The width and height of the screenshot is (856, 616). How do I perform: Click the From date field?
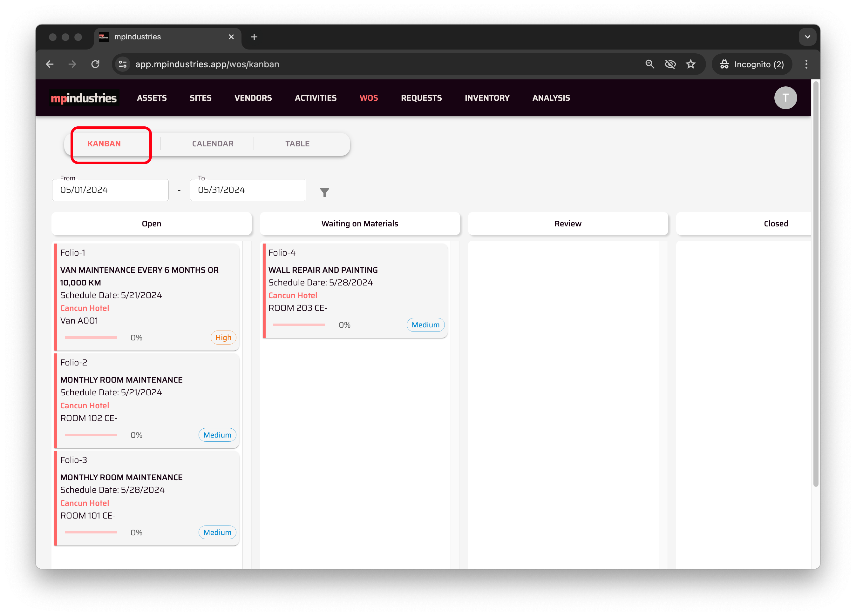tap(110, 190)
